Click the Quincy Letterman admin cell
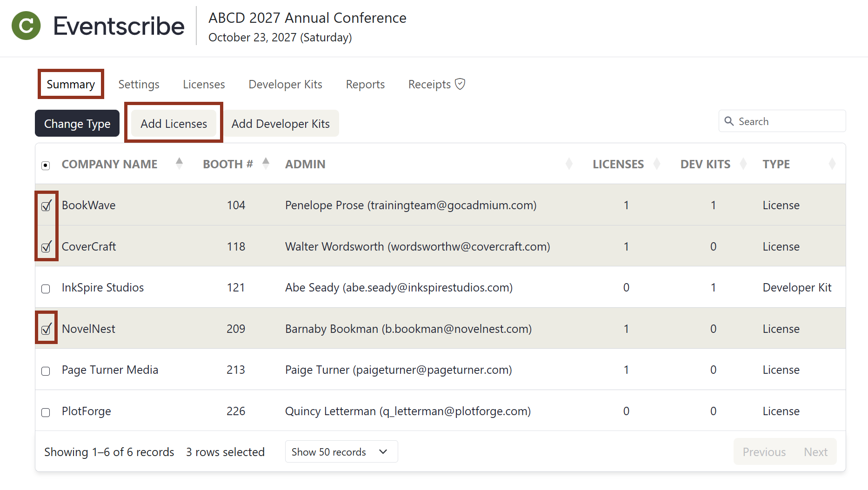This screenshot has width=868, height=490. pos(408,411)
